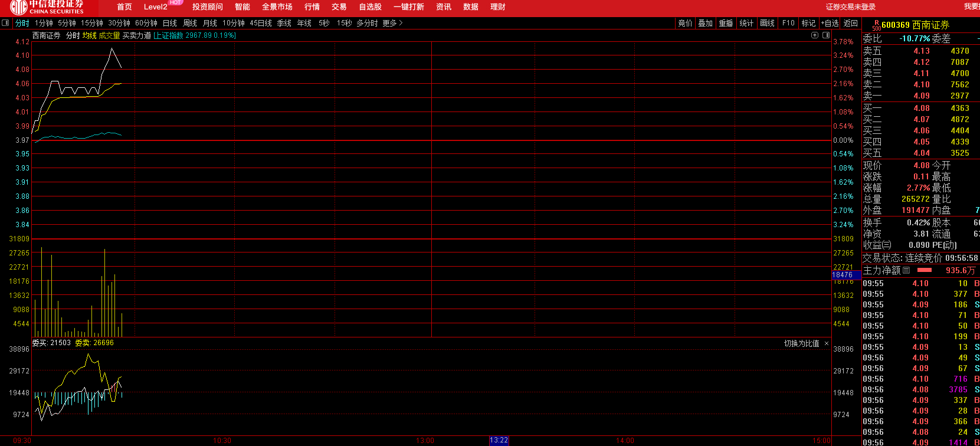
Task: Switch to the 10分钟 period tab
Action: click(x=234, y=23)
